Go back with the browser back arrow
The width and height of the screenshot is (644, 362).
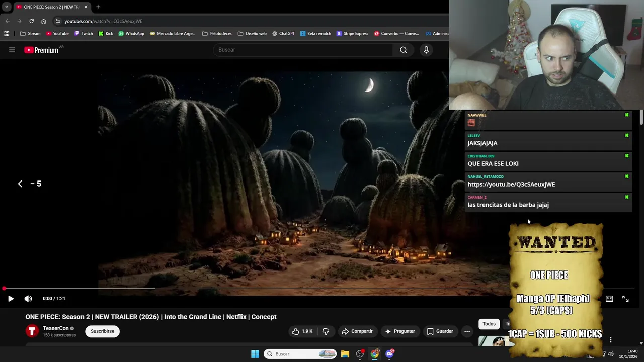(x=7, y=21)
